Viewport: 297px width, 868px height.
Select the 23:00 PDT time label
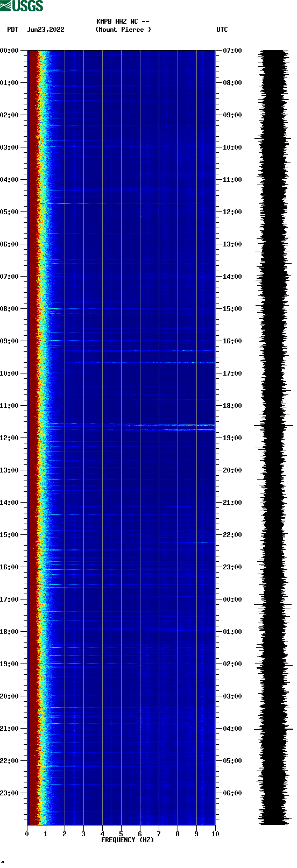(10, 793)
